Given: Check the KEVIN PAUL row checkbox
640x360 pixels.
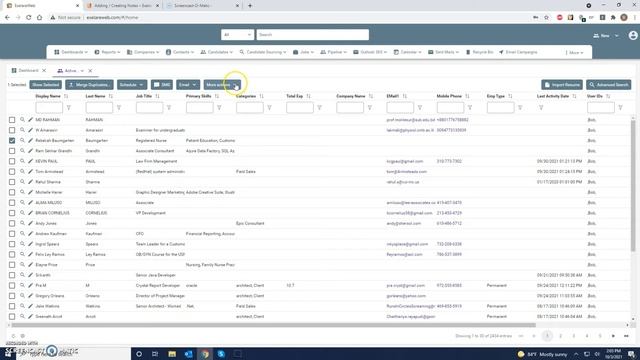Looking at the screenshot, I should tap(12, 161).
